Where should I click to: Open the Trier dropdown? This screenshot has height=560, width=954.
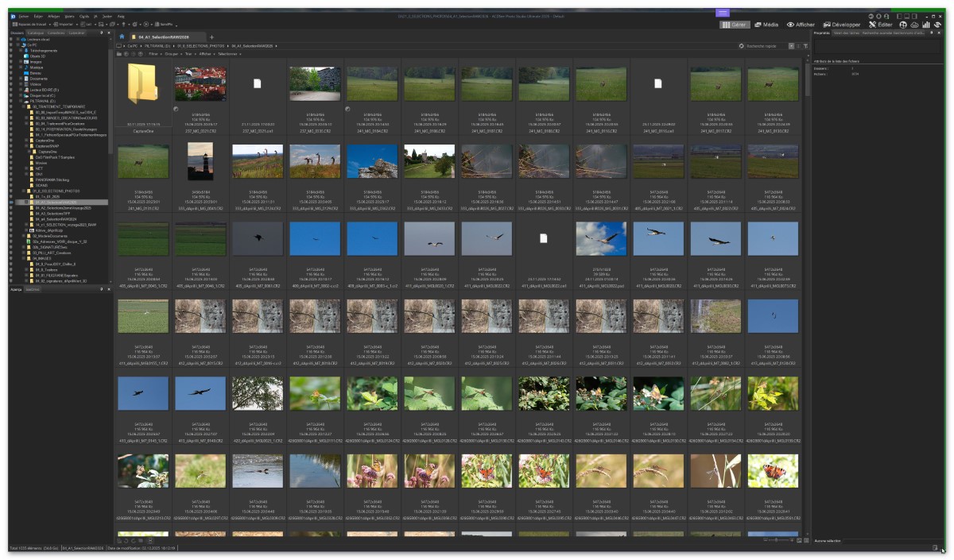(191, 54)
